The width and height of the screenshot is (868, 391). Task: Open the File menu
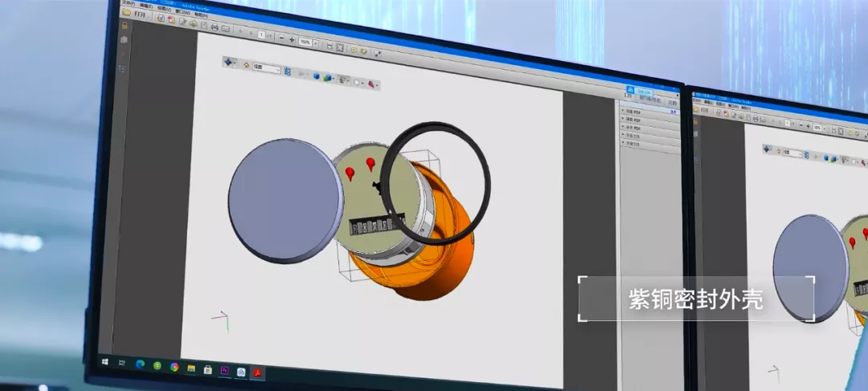click(x=126, y=2)
